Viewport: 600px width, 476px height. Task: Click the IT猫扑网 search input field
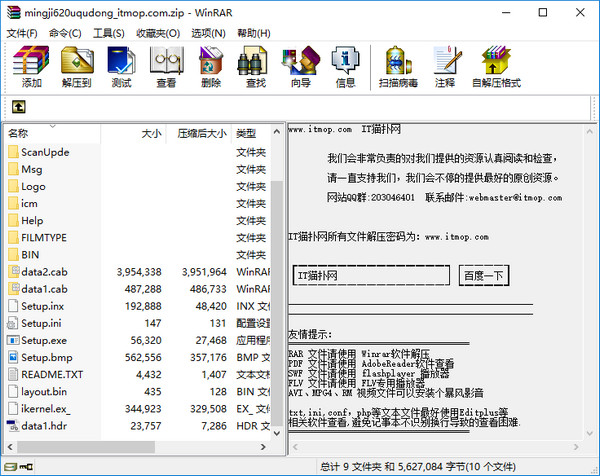point(371,275)
